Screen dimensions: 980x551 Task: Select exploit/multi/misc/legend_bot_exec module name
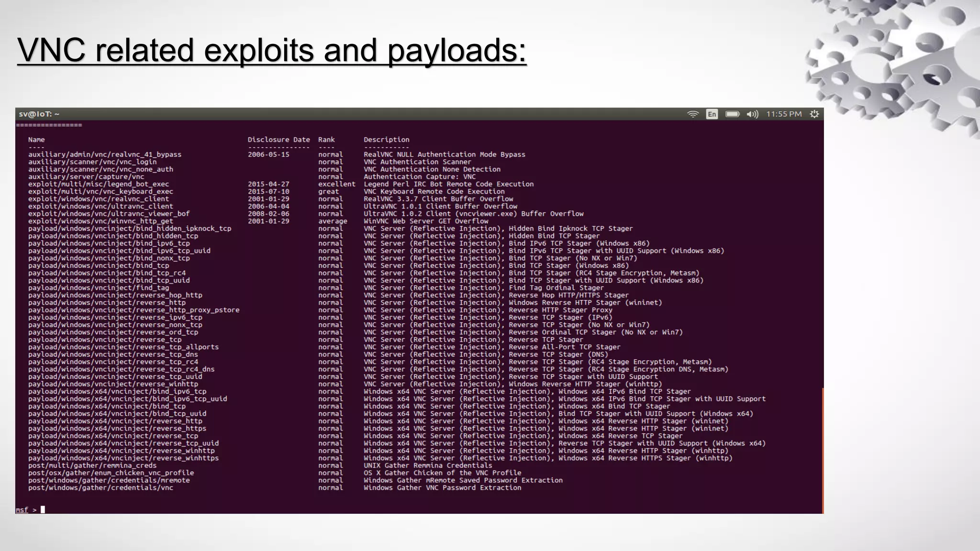coord(99,184)
